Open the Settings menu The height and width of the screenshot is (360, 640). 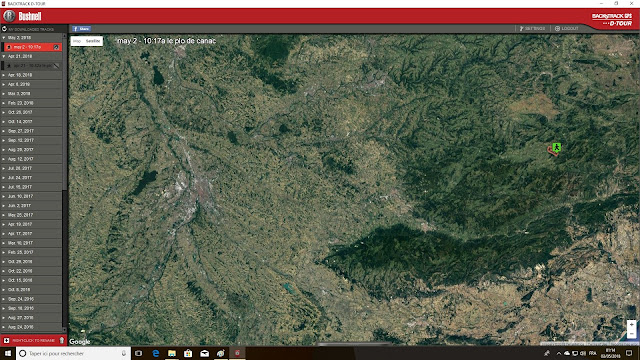pyautogui.click(x=533, y=29)
